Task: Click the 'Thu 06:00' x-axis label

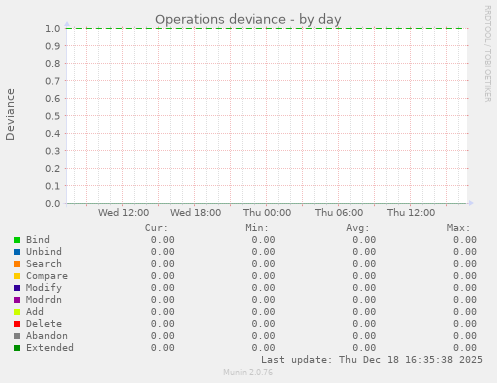Action: pyautogui.click(x=339, y=213)
